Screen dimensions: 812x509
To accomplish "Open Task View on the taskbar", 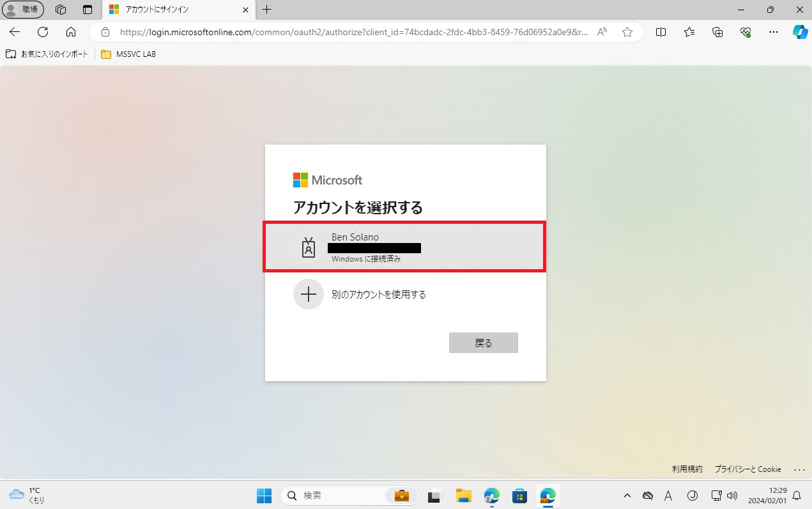I will coord(436,495).
